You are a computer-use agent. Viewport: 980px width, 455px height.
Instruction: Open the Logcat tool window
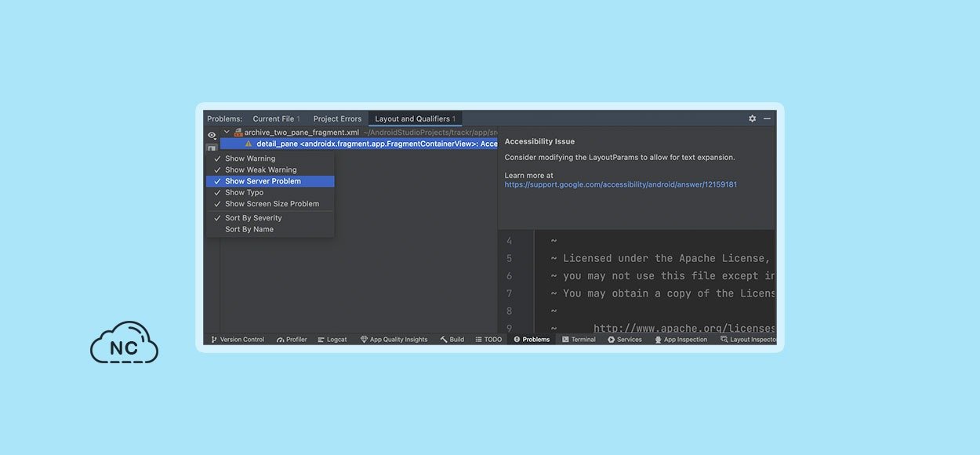(332, 340)
